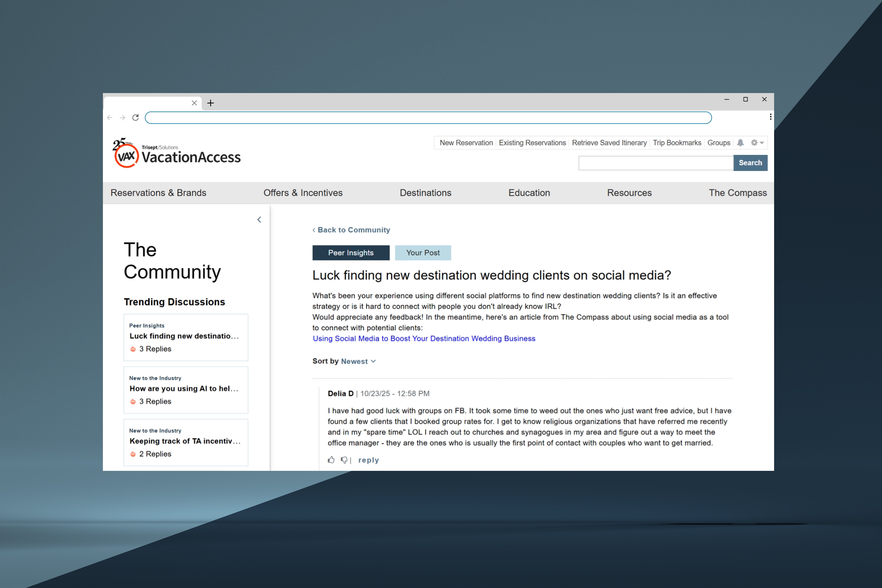Expand the Sort by Newest dropdown
The image size is (882, 588).
pyautogui.click(x=358, y=361)
